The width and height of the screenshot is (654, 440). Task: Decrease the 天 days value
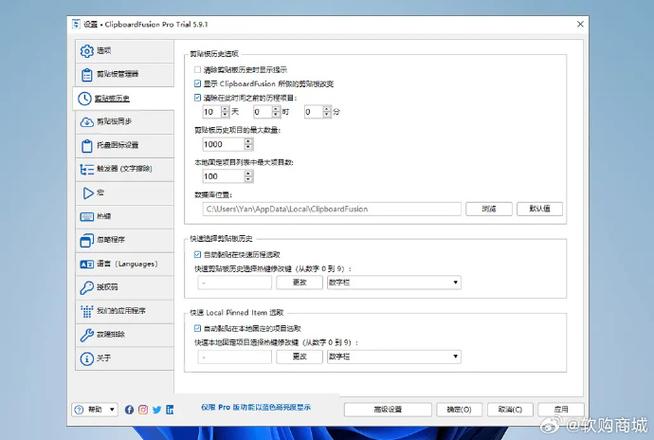pos(225,115)
